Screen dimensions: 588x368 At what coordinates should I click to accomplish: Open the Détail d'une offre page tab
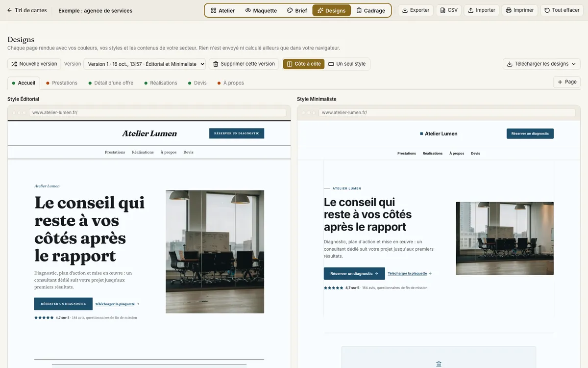pyautogui.click(x=111, y=83)
